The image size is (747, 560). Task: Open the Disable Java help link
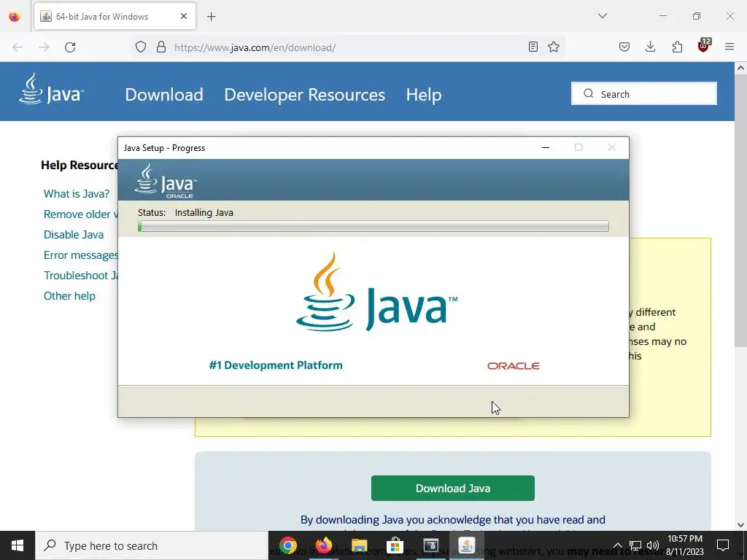pos(74,235)
